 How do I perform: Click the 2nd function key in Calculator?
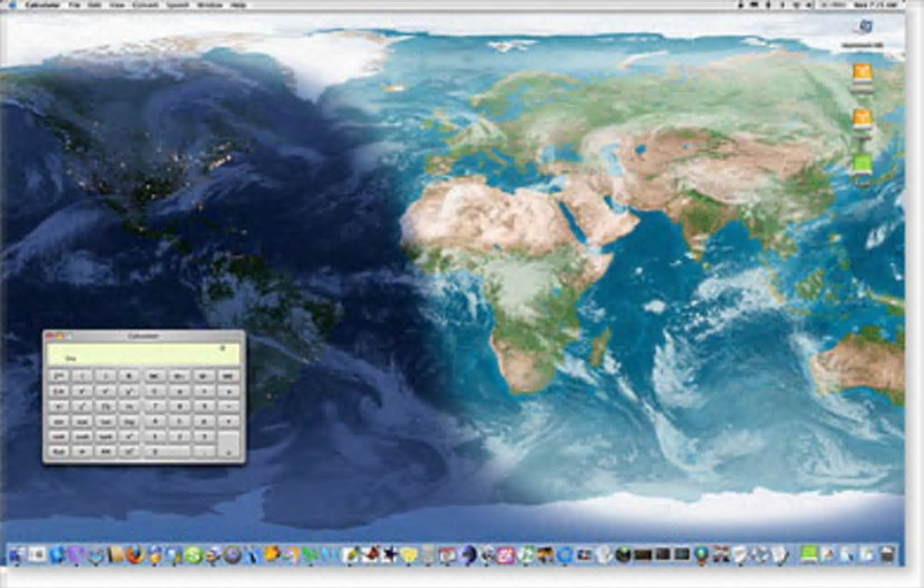pyautogui.click(x=58, y=376)
